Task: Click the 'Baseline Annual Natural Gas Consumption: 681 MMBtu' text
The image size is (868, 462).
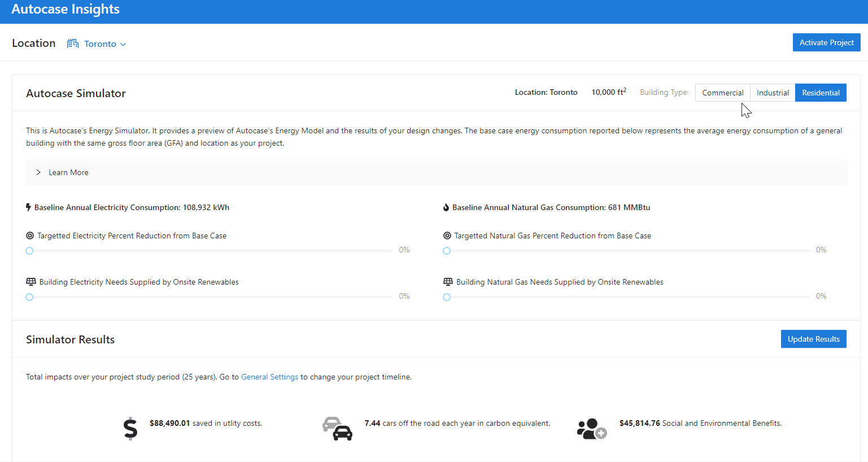Action: (x=551, y=207)
